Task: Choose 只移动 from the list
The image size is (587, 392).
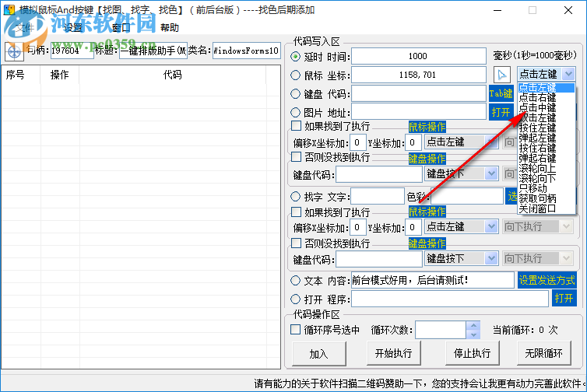Action: pos(547,188)
